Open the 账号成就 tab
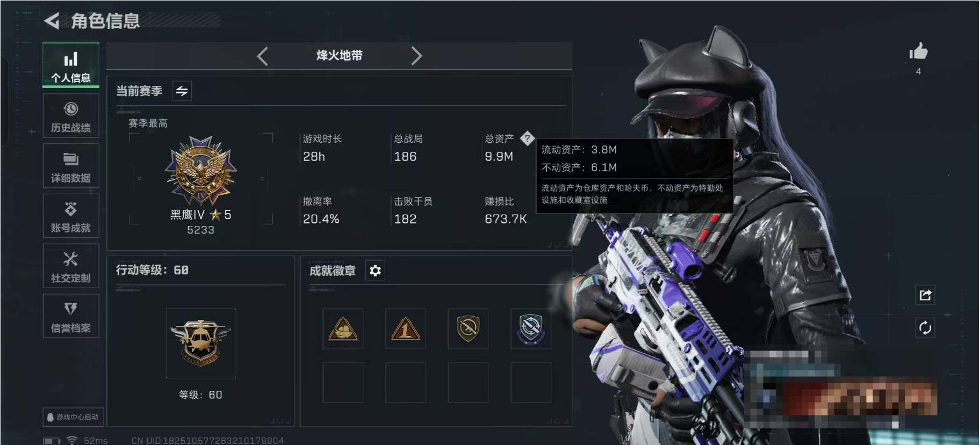The height and width of the screenshot is (445, 980). (x=71, y=216)
